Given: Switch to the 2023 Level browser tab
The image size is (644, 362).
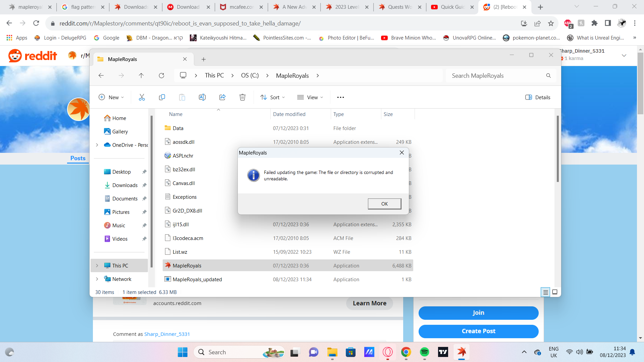Looking at the screenshot, I should (x=347, y=7).
